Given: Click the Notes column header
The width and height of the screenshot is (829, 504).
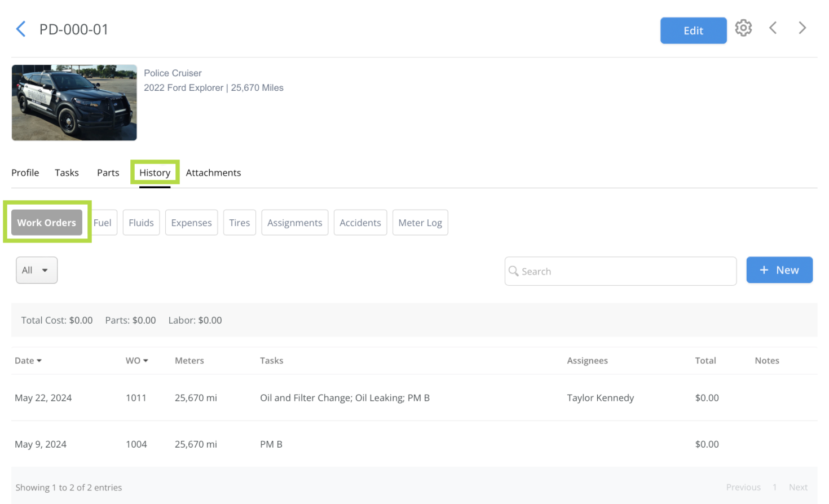Looking at the screenshot, I should 767,360.
